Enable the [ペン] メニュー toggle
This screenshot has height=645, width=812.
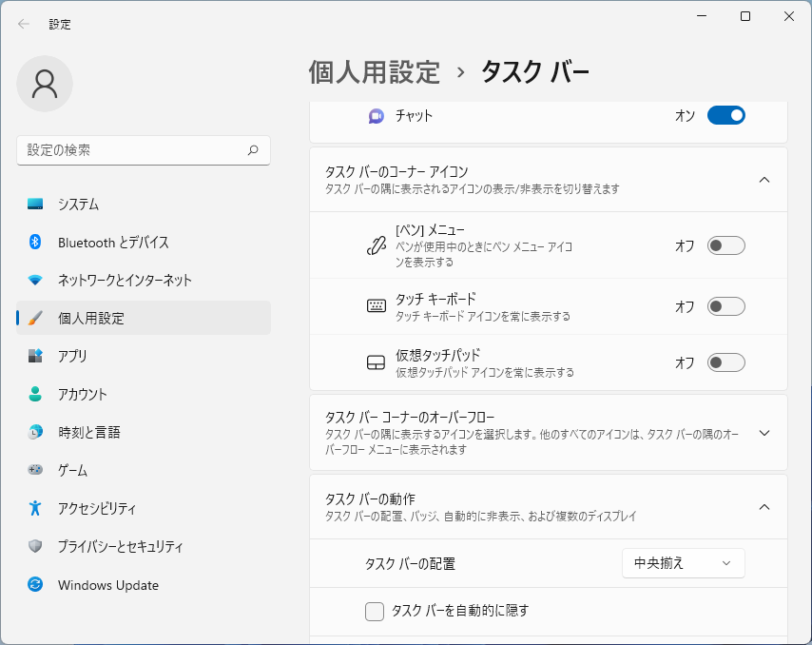click(x=725, y=245)
